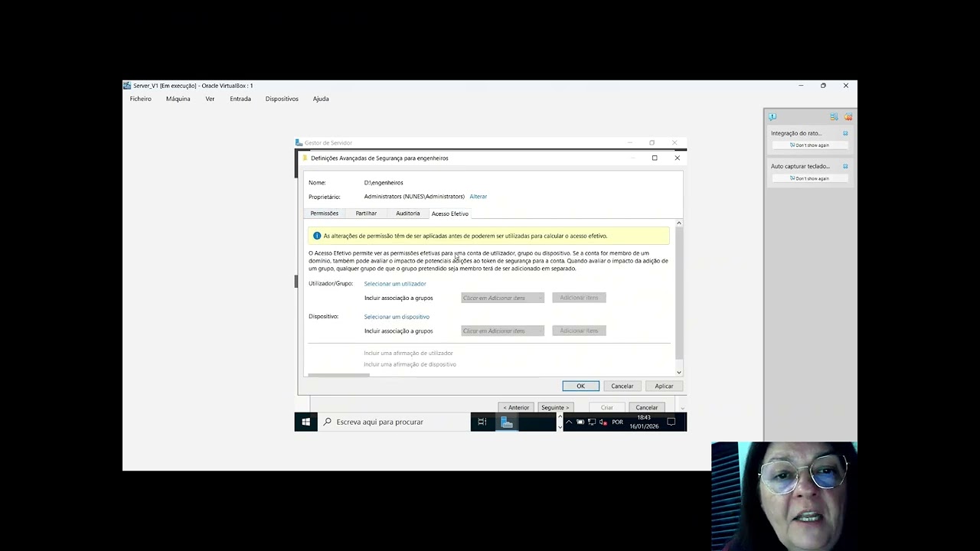Click Selecionar um utilizador link
This screenshot has height=551, width=980.
pyautogui.click(x=395, y=284)
